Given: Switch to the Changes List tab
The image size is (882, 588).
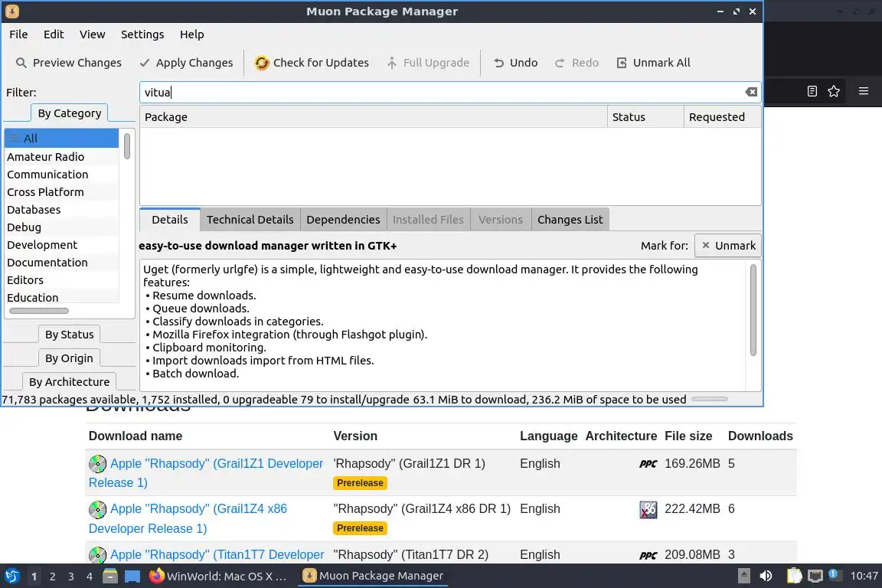Looking at the screenshot, I should [x=570, y=220].
